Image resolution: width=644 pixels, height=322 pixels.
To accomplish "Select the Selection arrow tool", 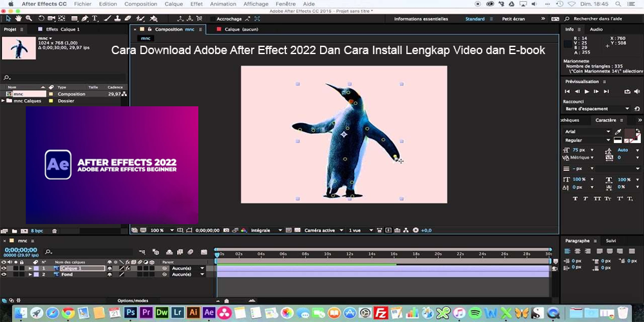I will point(8,19).
